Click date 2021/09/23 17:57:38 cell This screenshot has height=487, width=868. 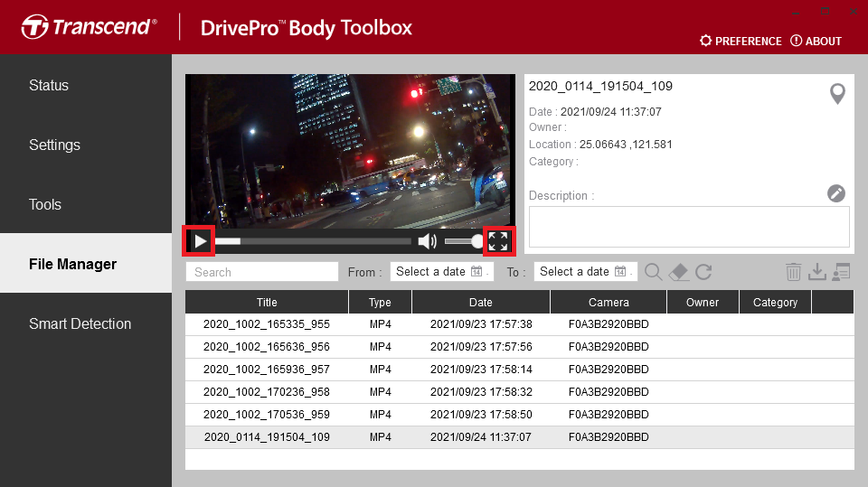tap(481, 324)
